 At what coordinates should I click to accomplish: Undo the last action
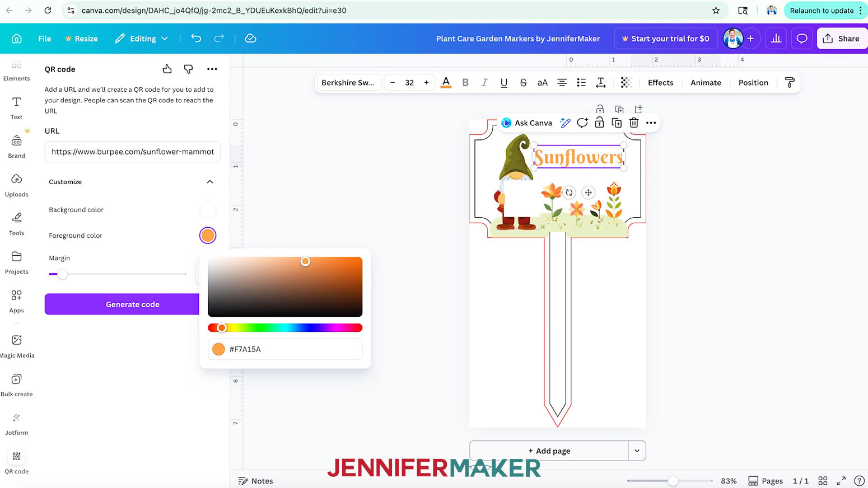[196, 38]
